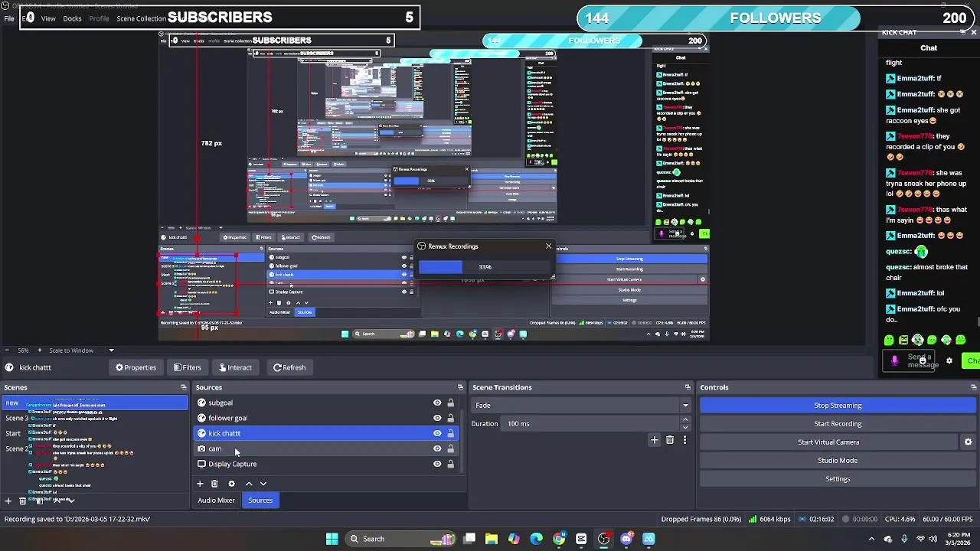Move selected source down
The height and width of the screenshot is (551, 980).
tap(263, 484)
